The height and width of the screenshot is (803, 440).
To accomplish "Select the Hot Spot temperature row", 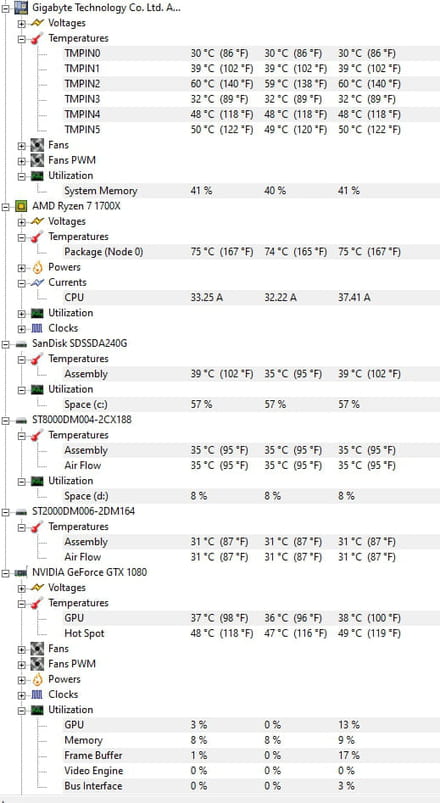I will 251,633.
